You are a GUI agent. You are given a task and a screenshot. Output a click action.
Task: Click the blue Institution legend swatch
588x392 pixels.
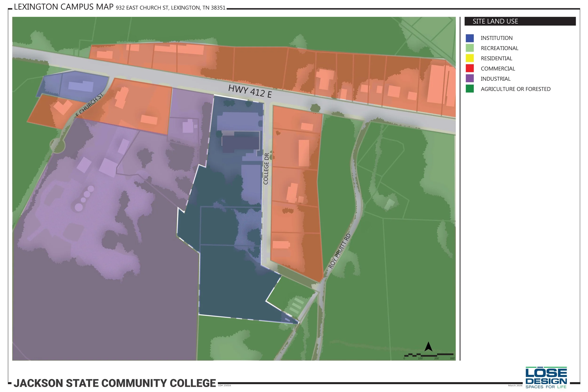point(470,38)
